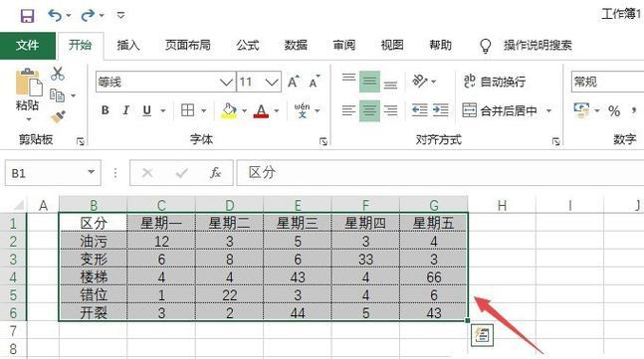Screen dimensions: 644x359
Task: Click the Quick Analysis icon below table
Action: point(482,335)
